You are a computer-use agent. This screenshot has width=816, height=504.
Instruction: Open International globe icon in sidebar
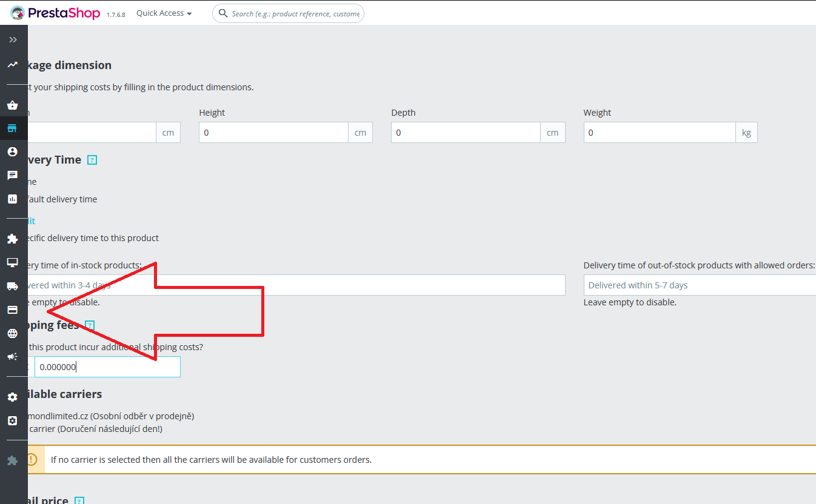13,333
